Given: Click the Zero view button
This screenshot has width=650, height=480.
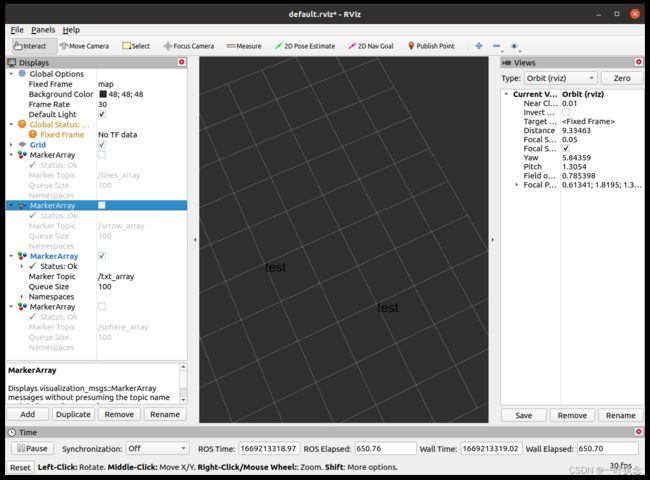Looking at the screenshot, I should coord(622,78).
